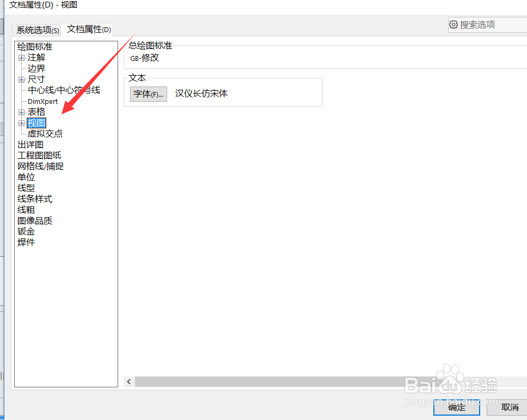The width and height of the screenshot is (527, 420).
Task: Open the 单位 settings
Action: (26, 177)
